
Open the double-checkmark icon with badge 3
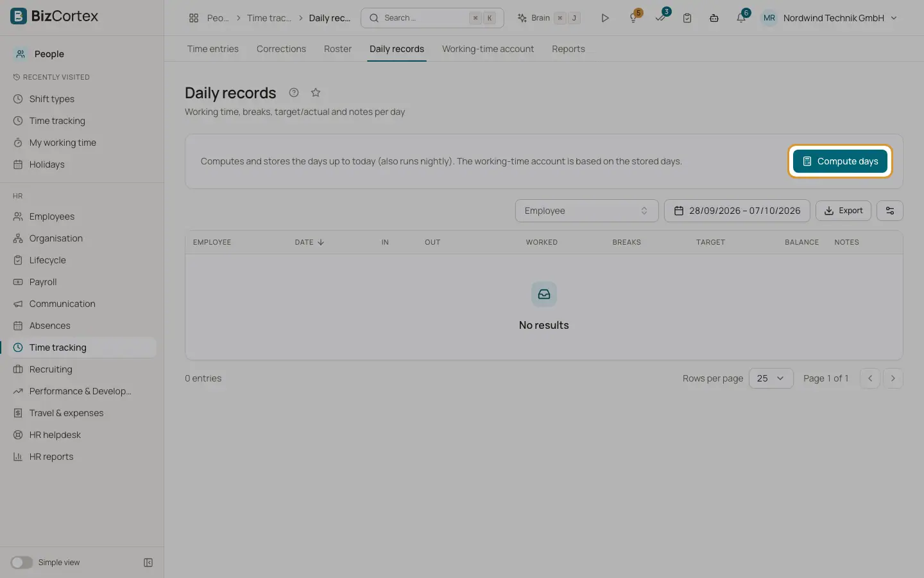pyautogui.click(x=661, y=18)
